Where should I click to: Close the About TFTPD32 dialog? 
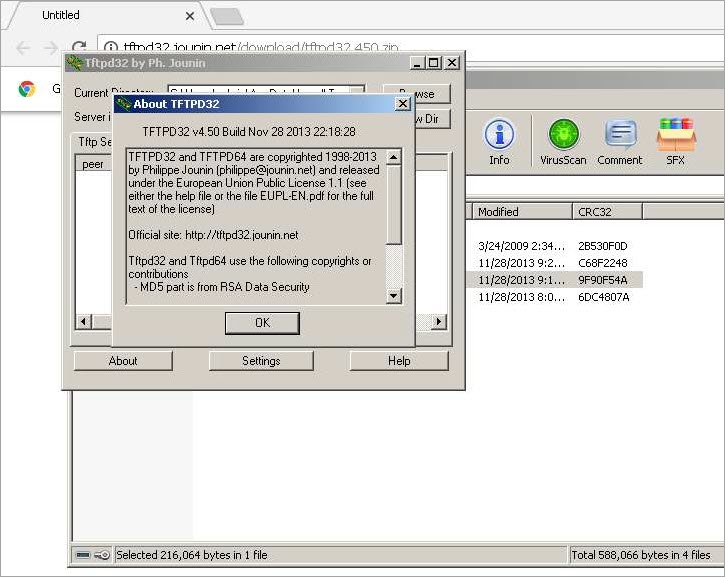[x=403, y=104]
